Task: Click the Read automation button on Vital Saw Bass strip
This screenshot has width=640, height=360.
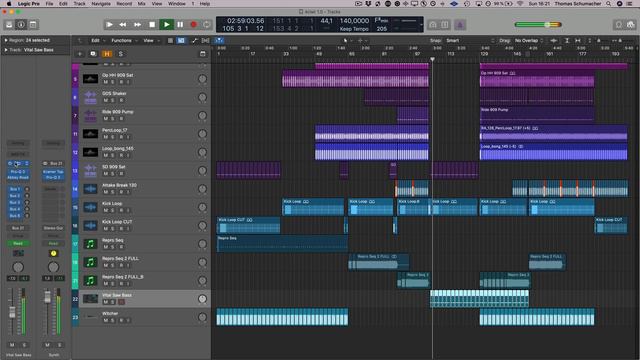Action: coord(18,243)
